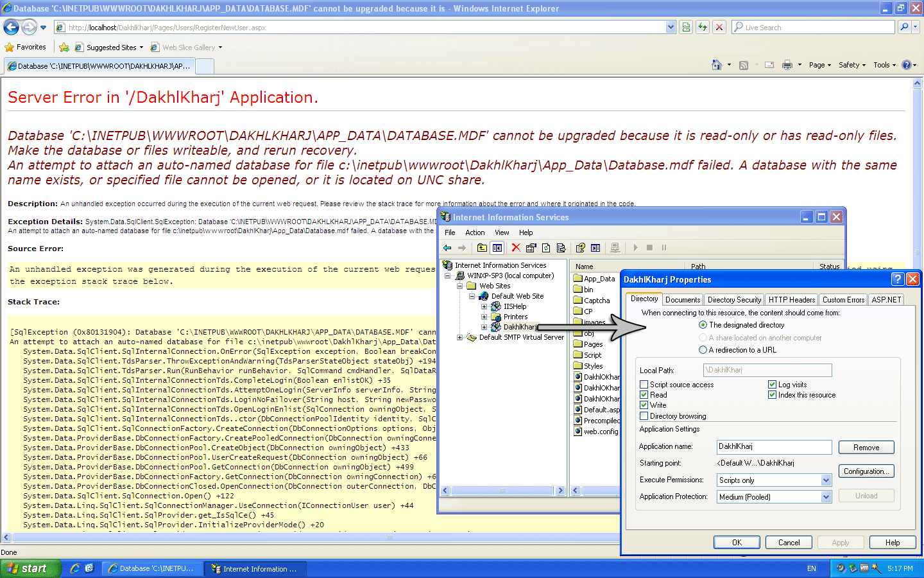Open the IIS View menu
The image size is (924, 578).
(502, 232)
